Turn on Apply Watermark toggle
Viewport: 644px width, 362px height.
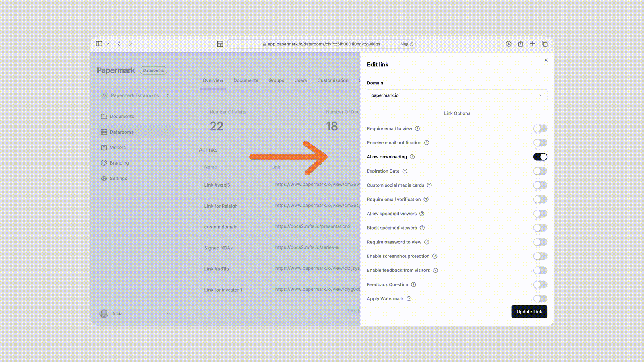(x=540, y=299)
